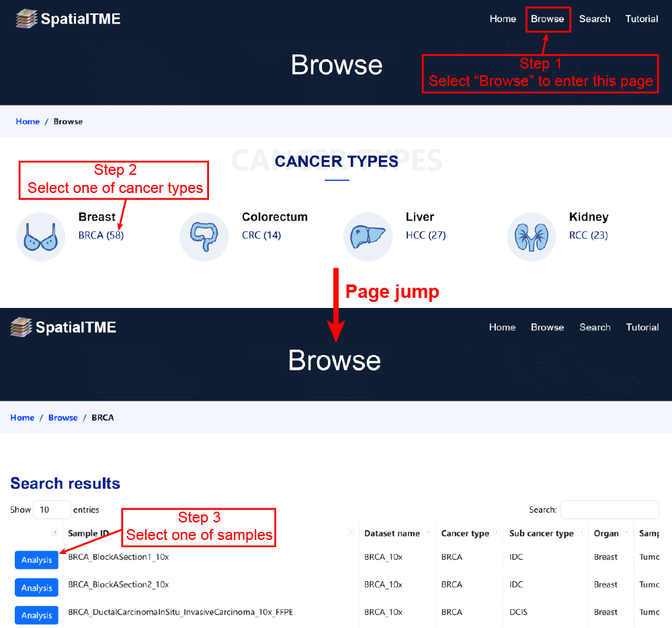Viewport: 672px width, 628px height.
Task: Click the Breast cancer bra icon
Action: 40,237
